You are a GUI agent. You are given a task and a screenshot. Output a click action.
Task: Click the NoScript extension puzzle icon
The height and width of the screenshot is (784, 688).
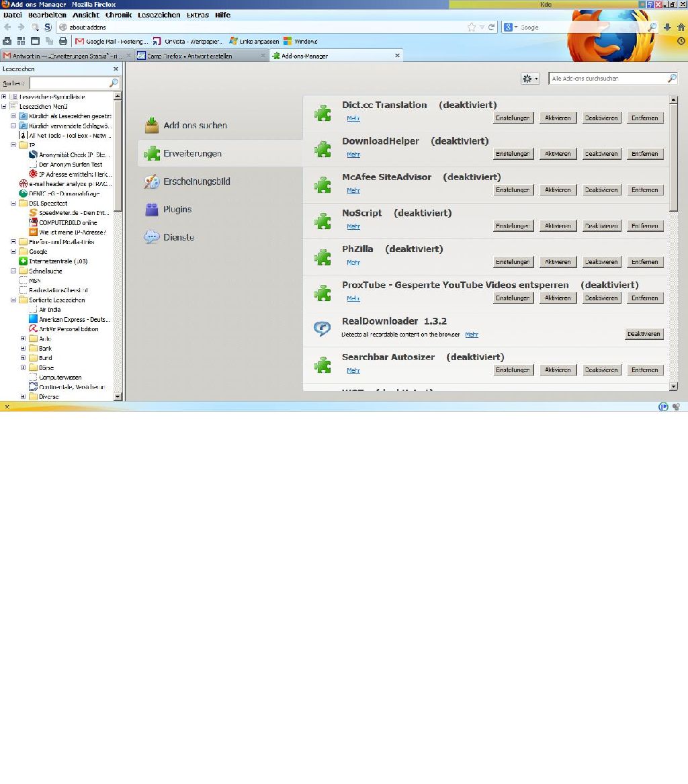pos(322,222)
